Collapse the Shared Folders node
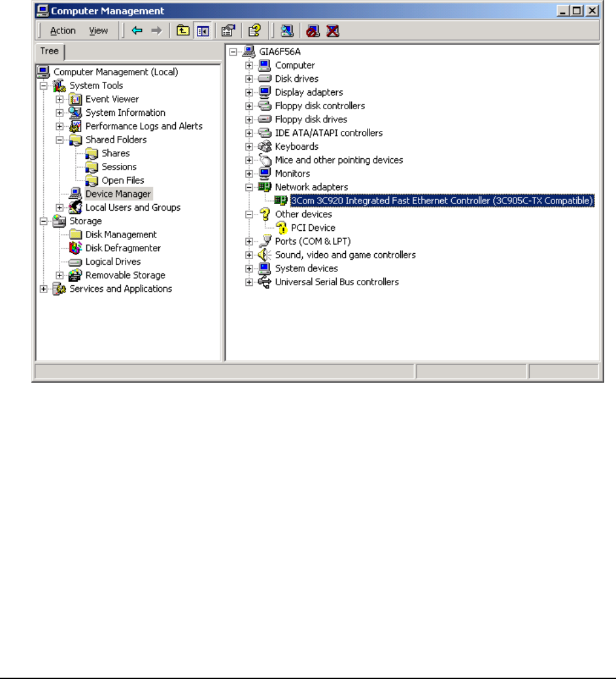616x679 pixels. tap(60, 140)
